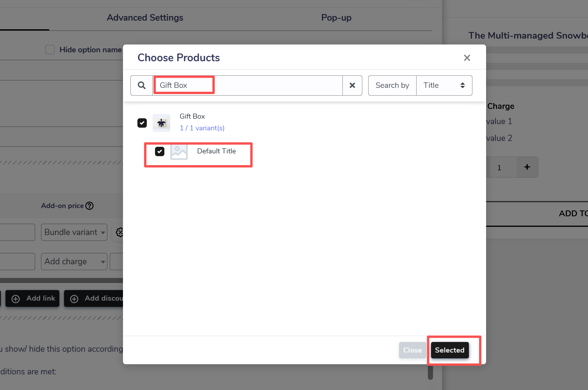Switch to the Pop-up tab
This screenshot has width=588, height=390.
tap(336, 18)
